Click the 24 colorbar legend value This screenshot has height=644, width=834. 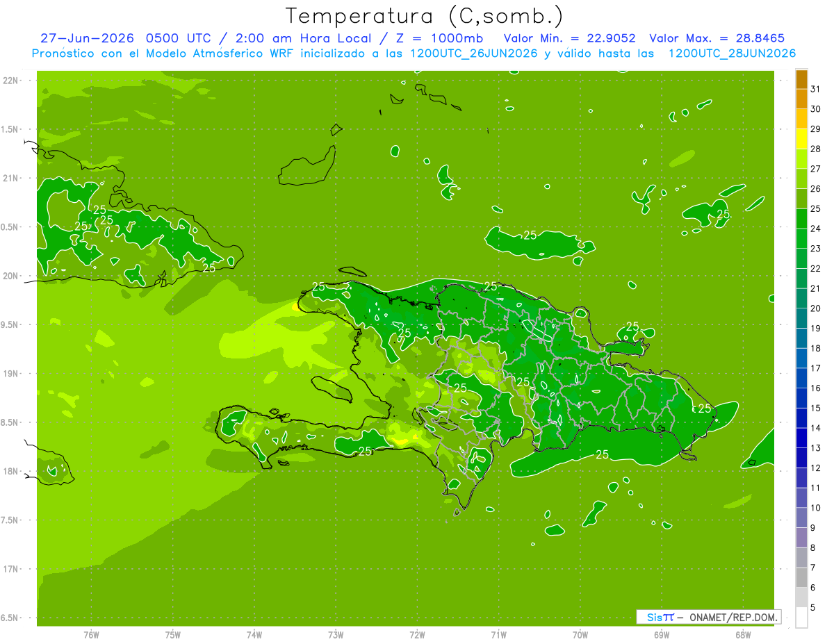coord(815,229)
